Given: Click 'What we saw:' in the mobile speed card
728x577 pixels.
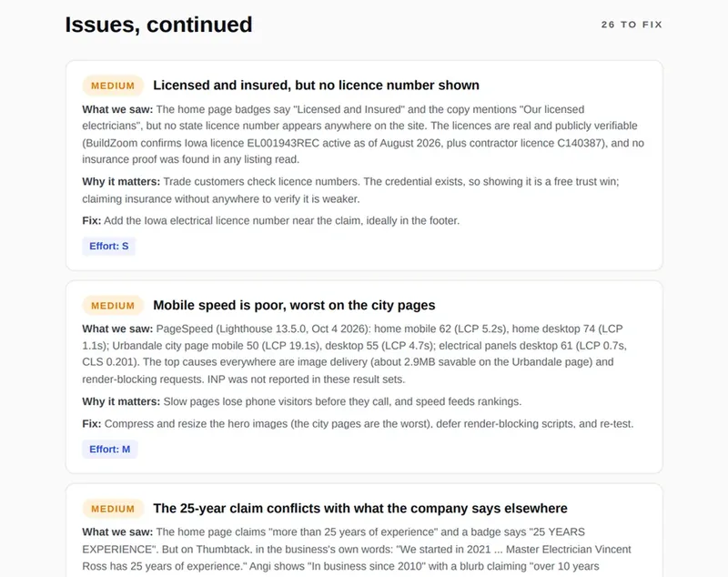Looking at the screenshot, I should click(x=117, y=329).
